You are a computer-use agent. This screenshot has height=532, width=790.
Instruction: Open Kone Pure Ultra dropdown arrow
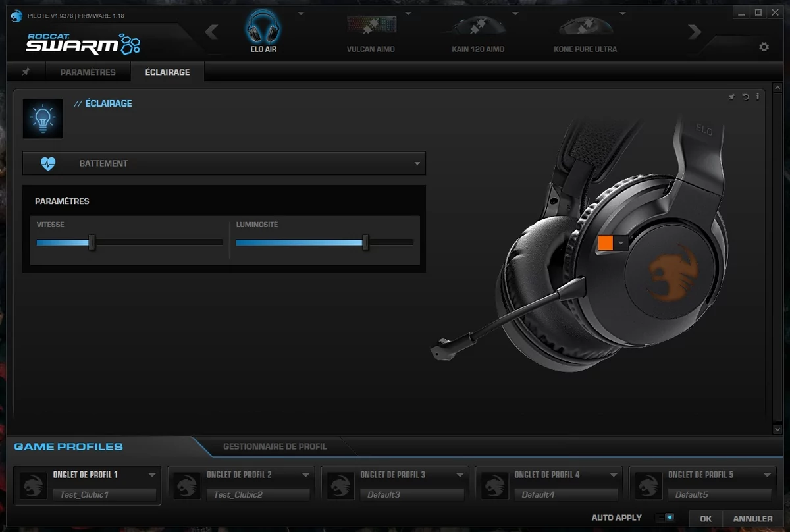point(623,13)
